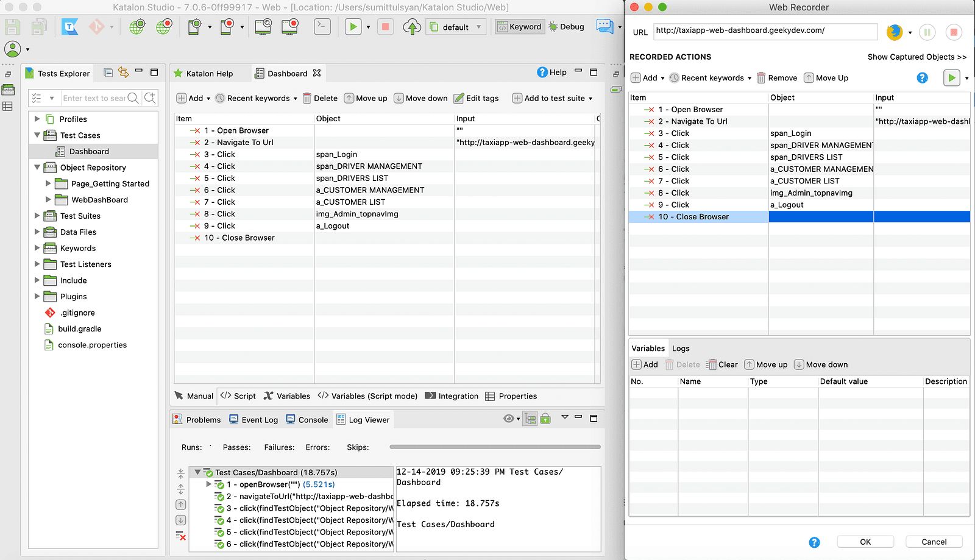Screen dimensions: 975x560
Task: Toggle scroll lock in Log Viewer
Action: [545, 419]
